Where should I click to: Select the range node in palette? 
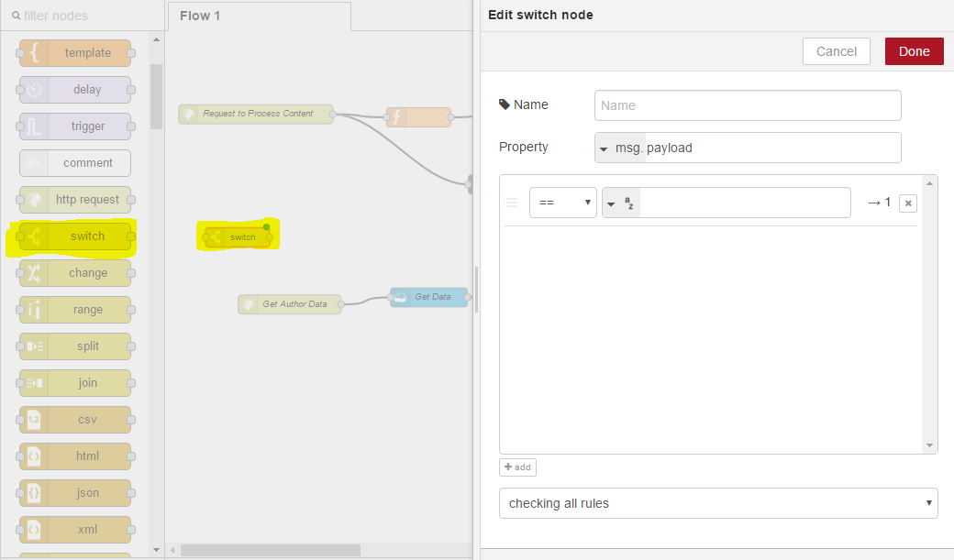75,310
